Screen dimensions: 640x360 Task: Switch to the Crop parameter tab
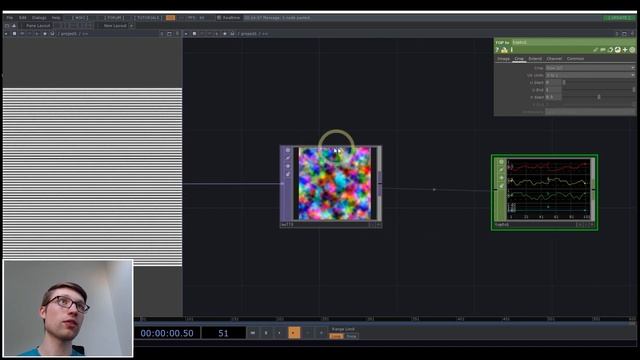pyautogui.click(x=519, y=59)
